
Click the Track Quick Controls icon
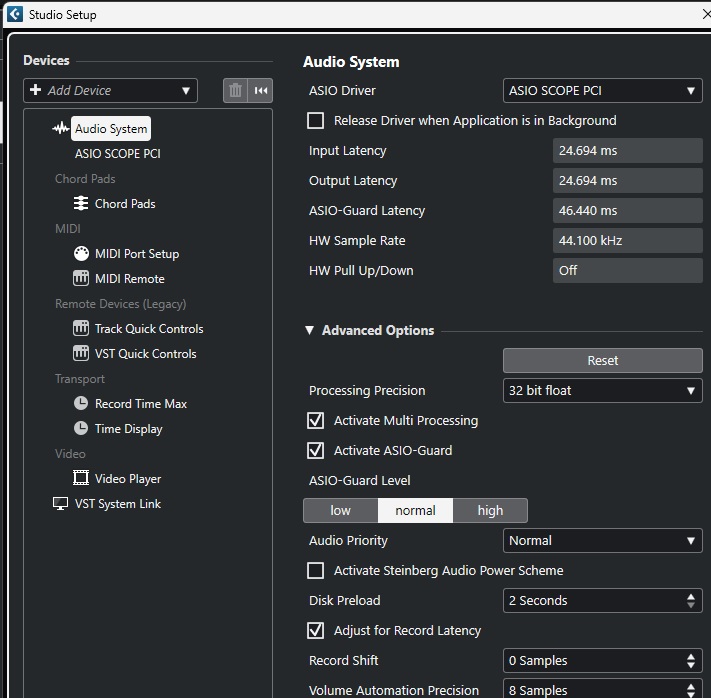[x=81, y=329]
